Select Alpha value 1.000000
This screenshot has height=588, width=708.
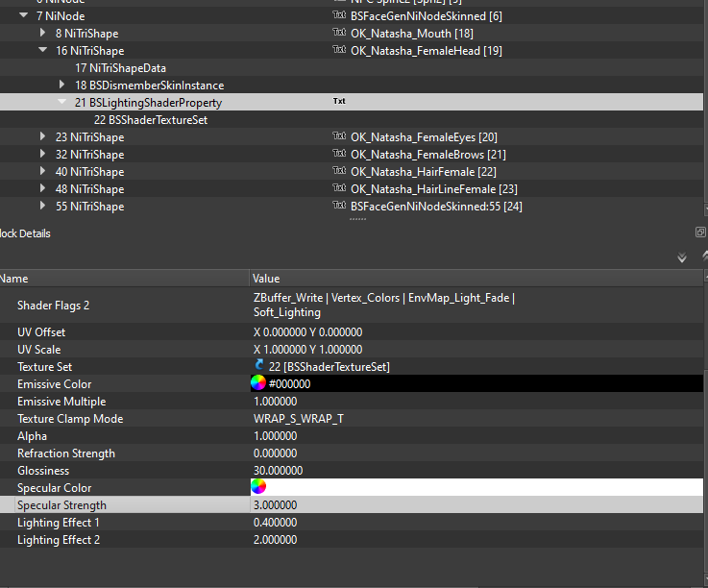point(275,436)
